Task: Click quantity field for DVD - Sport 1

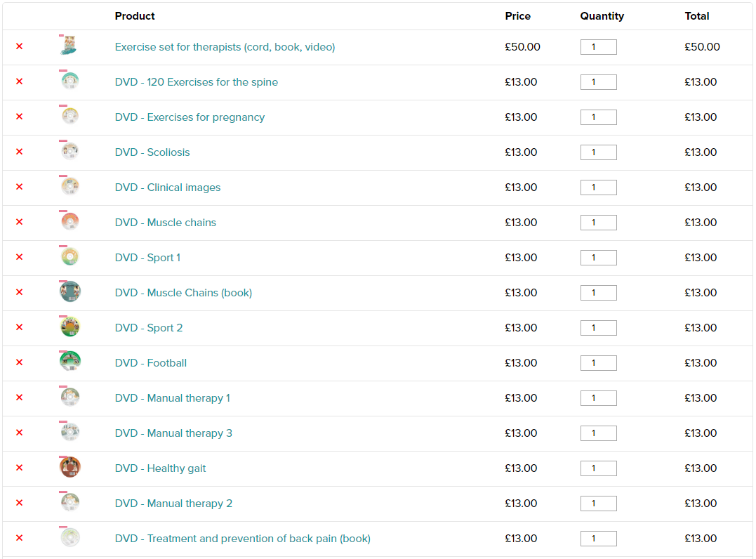Action: point(598,258)
